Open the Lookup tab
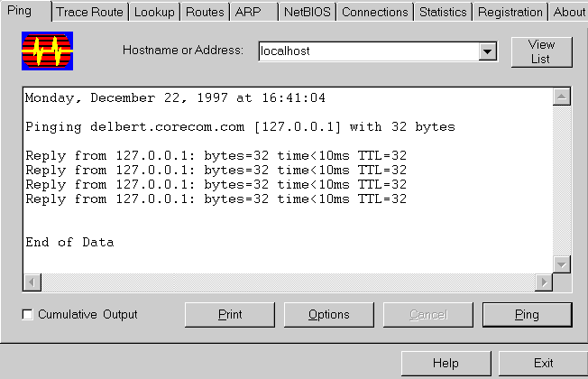The image size is (588, 379). [x=154, y=12]
